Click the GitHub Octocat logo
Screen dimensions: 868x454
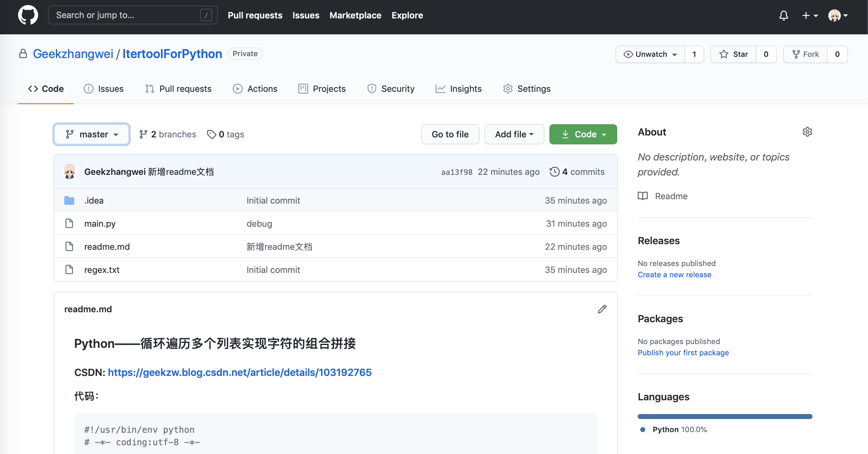[28, 15]
